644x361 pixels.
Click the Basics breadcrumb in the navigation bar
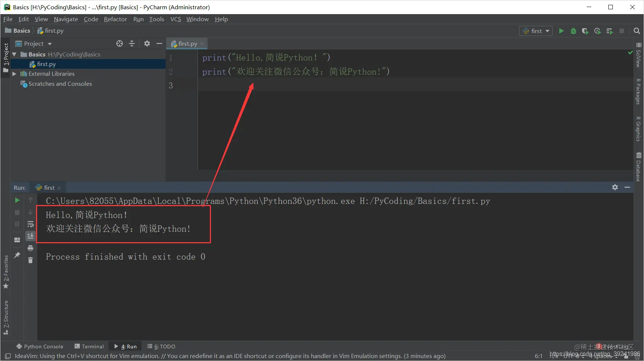click(x=17, y=31)
